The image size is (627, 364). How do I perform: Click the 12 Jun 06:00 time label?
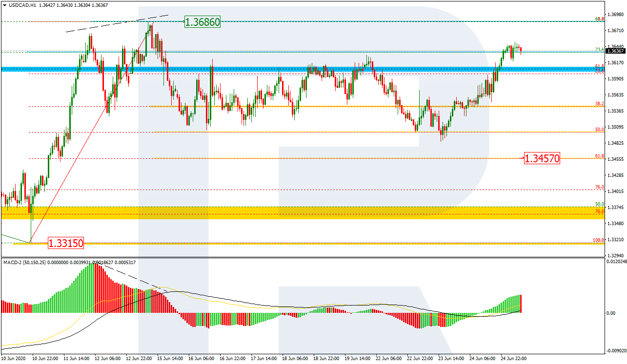pos(107,358)
